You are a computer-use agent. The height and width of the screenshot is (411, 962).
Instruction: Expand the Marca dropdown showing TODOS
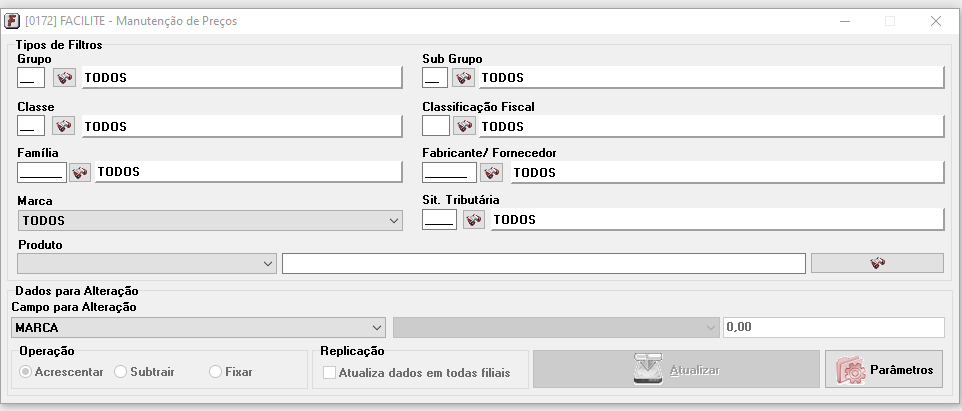coord(210,221)
